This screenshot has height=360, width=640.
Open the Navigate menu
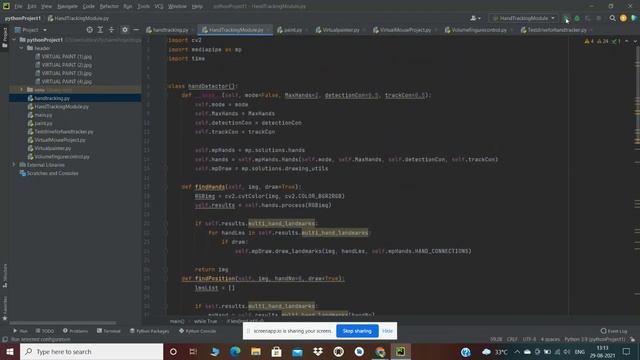pyautogui.click(x=67, y=7)
